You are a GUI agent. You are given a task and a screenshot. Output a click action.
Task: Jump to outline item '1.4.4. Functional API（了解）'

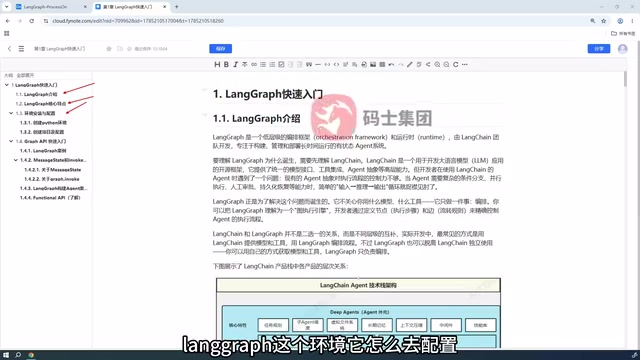[x=50, y=198]
